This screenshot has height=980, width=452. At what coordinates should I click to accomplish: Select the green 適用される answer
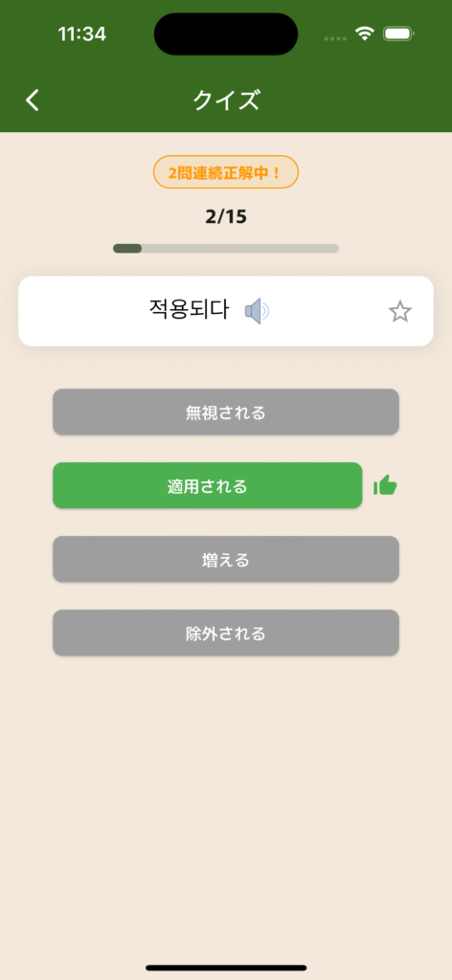pyautogui.click(x=208, y=485)
